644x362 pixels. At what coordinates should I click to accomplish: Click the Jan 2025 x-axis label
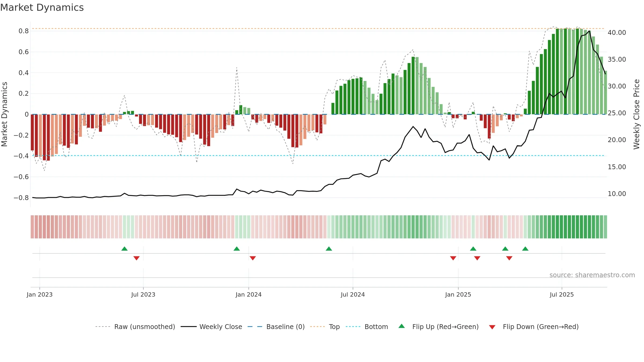pyautogui.click(x=458, y=294)
